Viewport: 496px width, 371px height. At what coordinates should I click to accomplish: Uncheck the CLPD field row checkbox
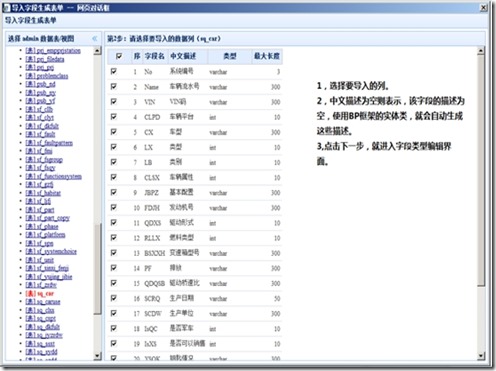[114, 117]
